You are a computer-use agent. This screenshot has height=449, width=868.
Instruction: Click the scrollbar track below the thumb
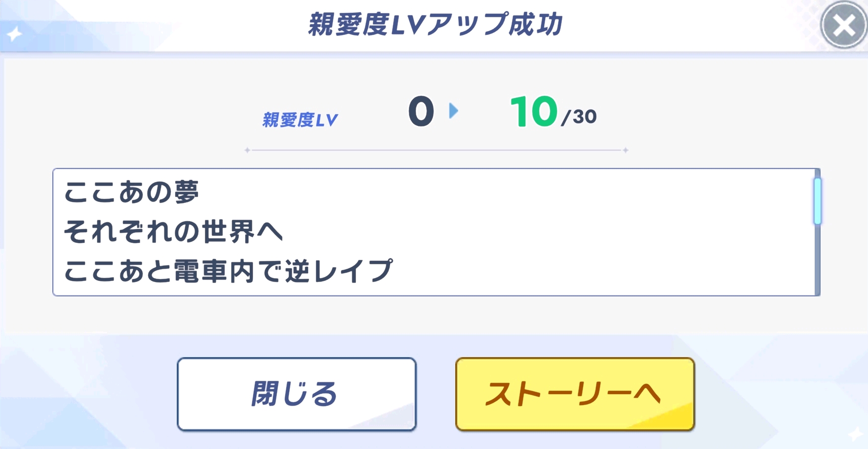[817, 262]
